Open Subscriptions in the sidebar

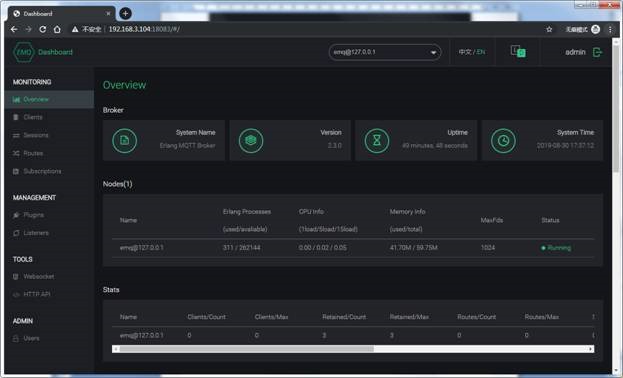coord(42,171)
